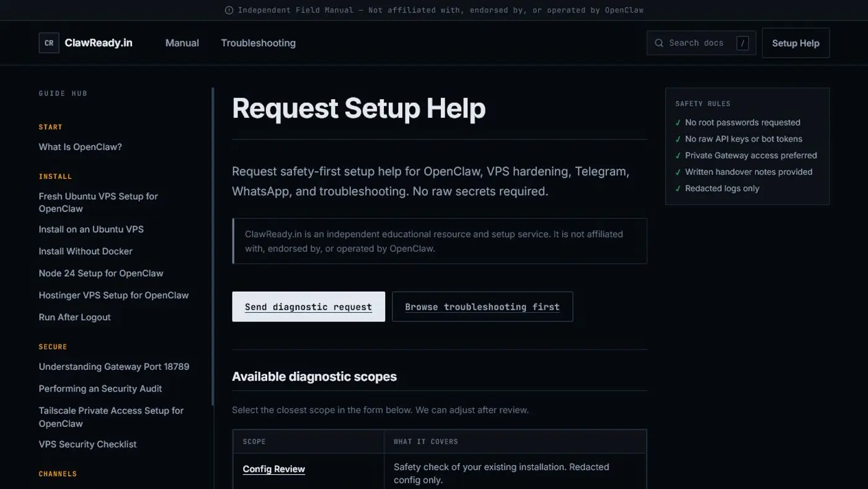The image size is (868, 489).
Task: Click the CHANNELS section label
Action: [58, 474]
